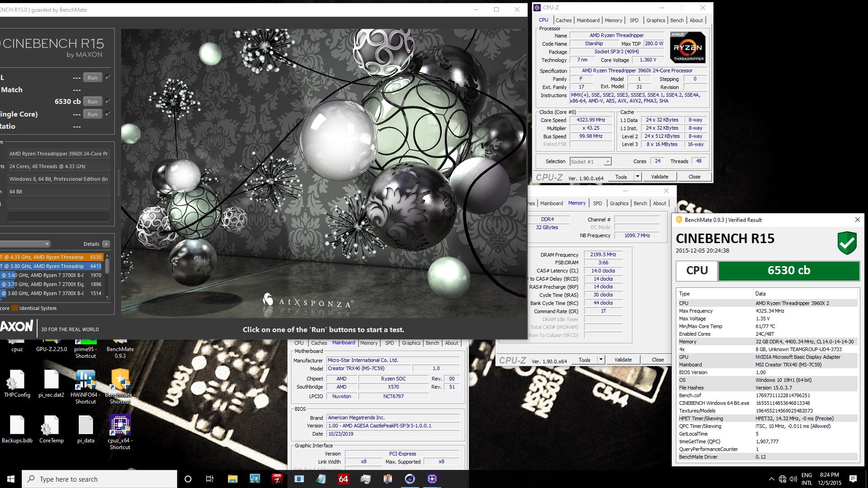Open the Windows Start menu
The width and height of the screenshot is (868, 488).
[11, 479]
